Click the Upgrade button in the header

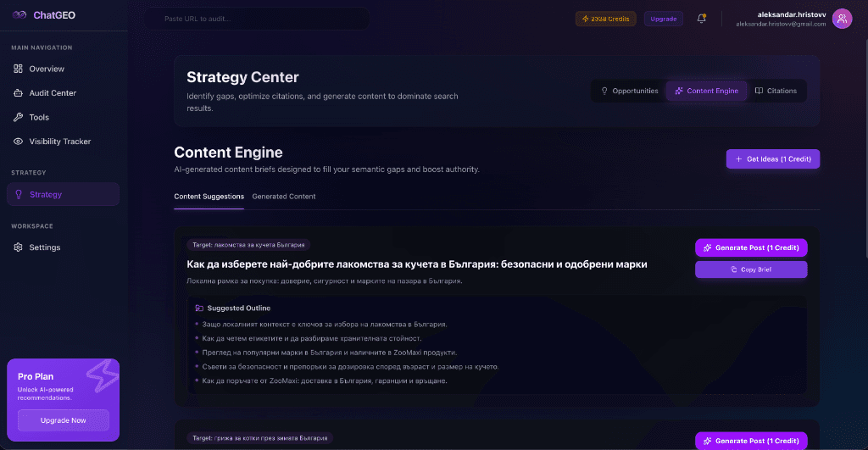(x=663, y=19)
